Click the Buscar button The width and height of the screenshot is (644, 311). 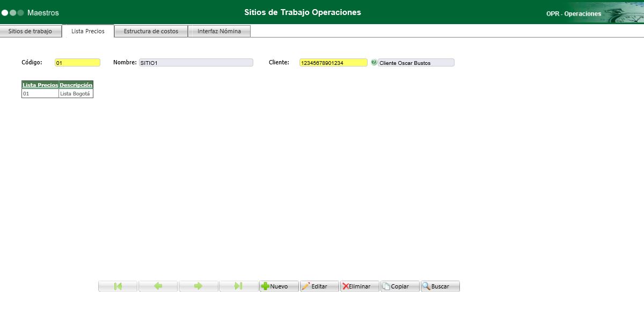tap(440, 286)
